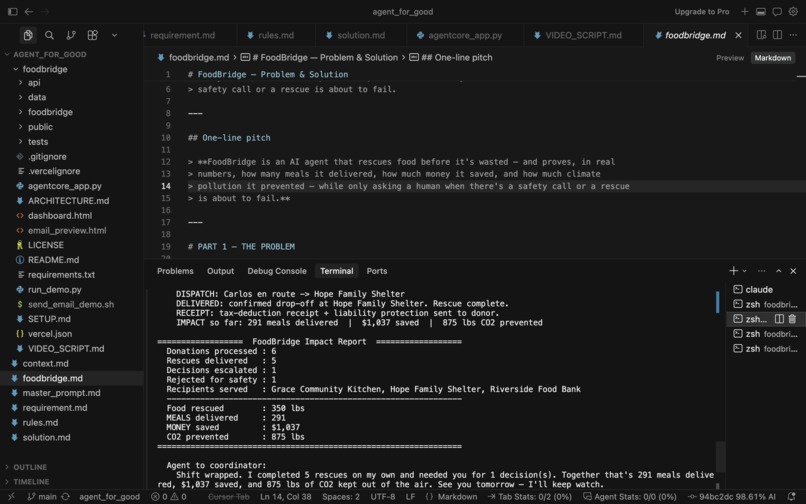
Task: Click the Upgrade to Pro link
Action: tap(702, 11)
